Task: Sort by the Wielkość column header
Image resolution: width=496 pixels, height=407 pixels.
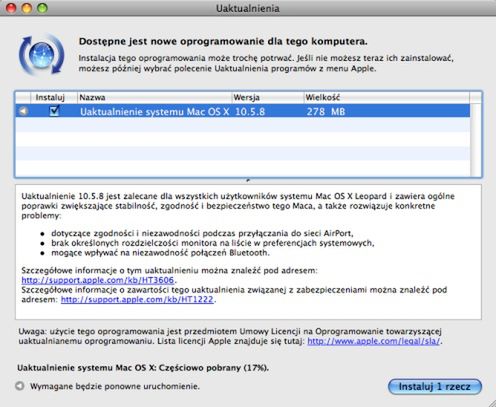Action: [x=387, y=97]
